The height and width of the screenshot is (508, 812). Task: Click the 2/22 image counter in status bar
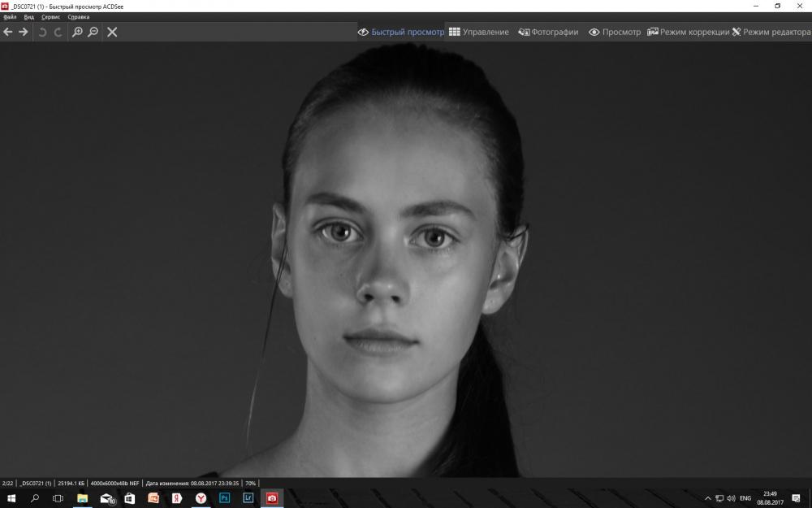click(8, 483)
